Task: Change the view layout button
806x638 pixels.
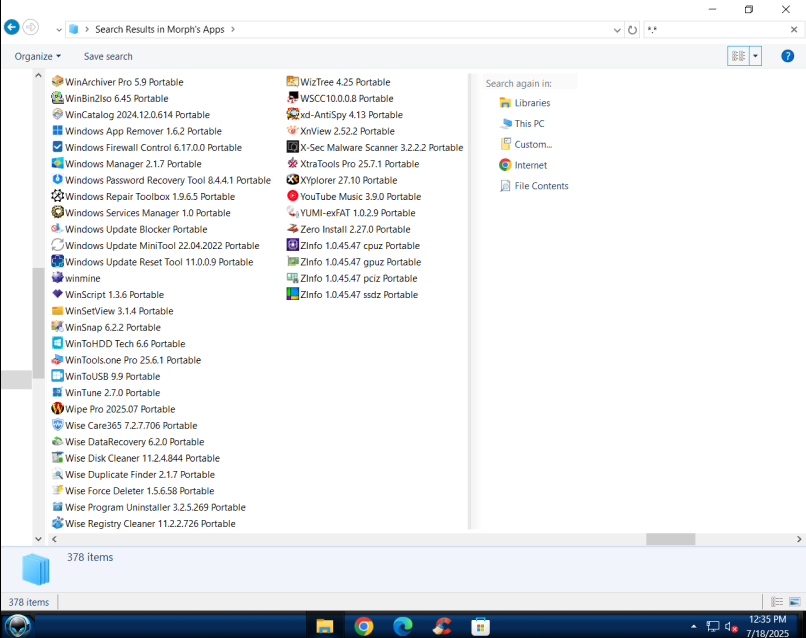Action: tap(739, 56)
